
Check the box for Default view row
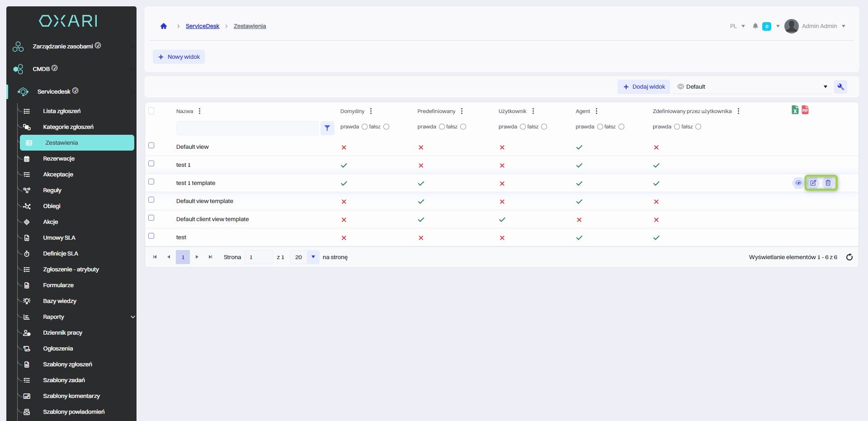coord(151,146)
